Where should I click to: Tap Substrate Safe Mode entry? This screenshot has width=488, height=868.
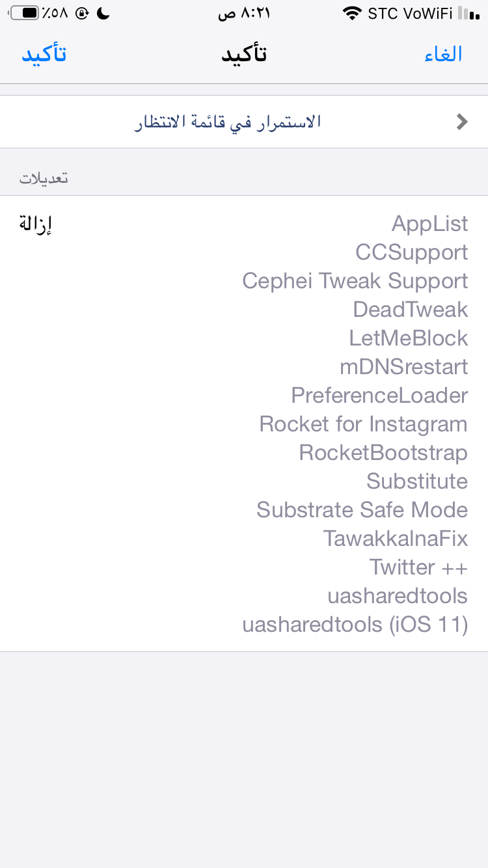tap(362, 510)
